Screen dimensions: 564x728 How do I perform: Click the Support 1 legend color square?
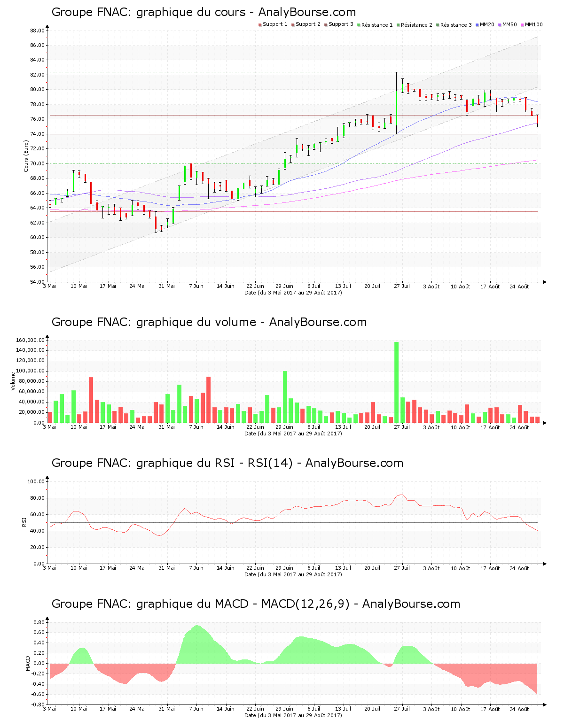pos(260,25)
